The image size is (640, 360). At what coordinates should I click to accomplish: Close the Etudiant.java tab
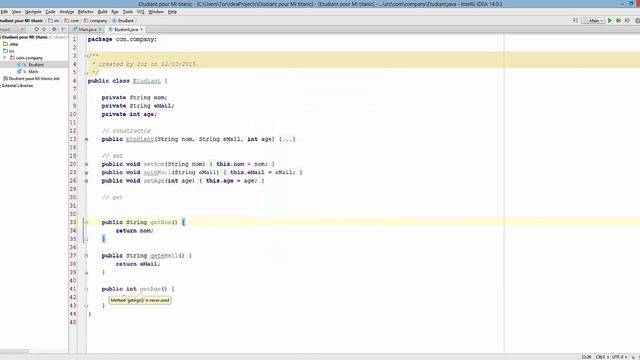[x=142, y=29]
